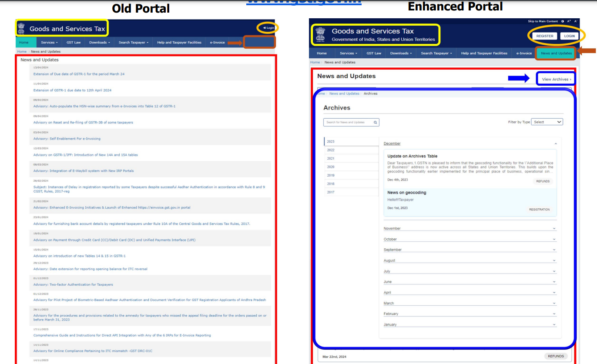Select year 2017 in Archives list
597x364 pixels.
point(352,192)
